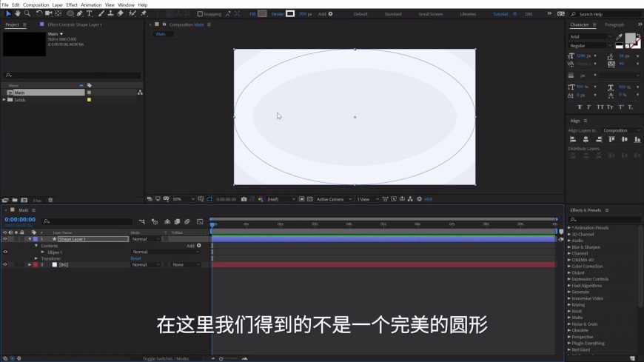Screen dimensions: 644x362
Task: Select the Eraser tool
Action: coord(121,13)
